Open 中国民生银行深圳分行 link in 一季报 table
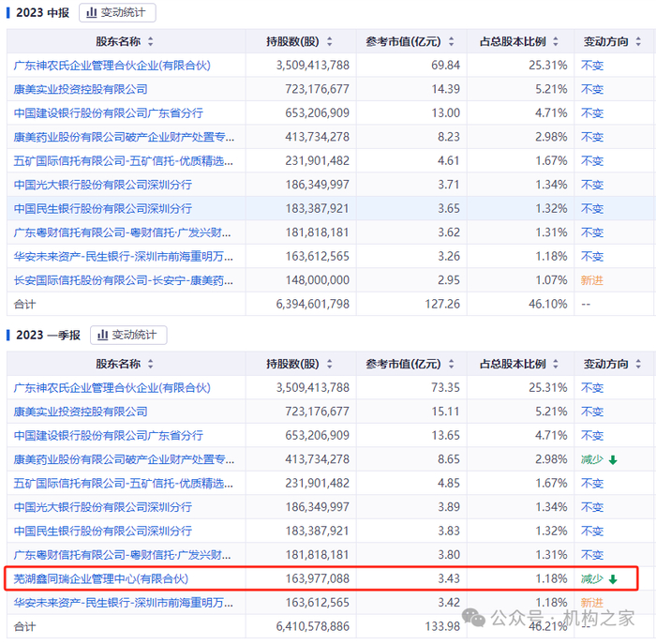Viewport: 656px width, 644px height. 102,531
